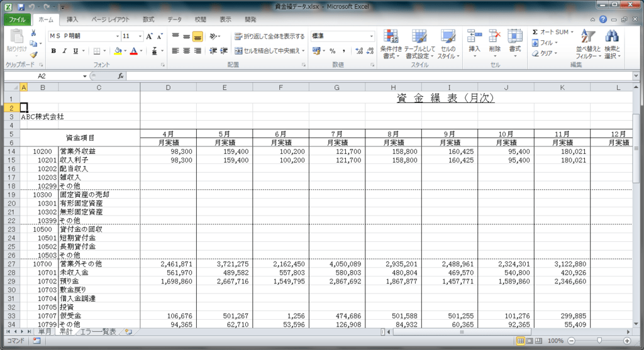The image size is (644, 350).
Task: Click Merge and Center (セルを結合して中央揃え) button
Action: [x=269, y=51]
